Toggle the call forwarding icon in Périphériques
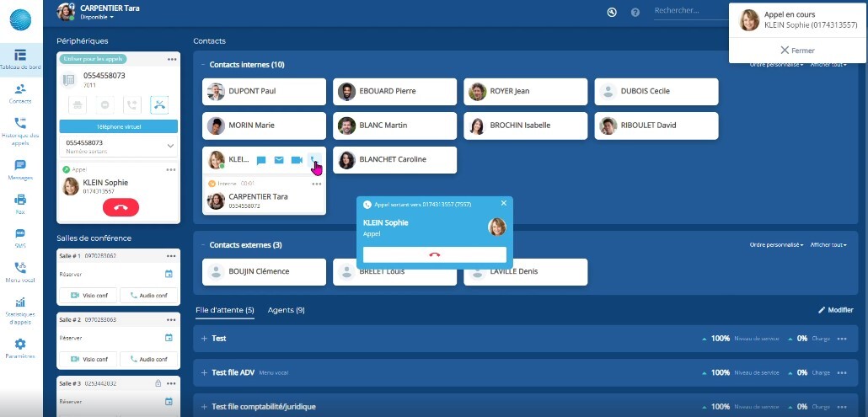The image size is (868, 417). (x=131, y=105)
